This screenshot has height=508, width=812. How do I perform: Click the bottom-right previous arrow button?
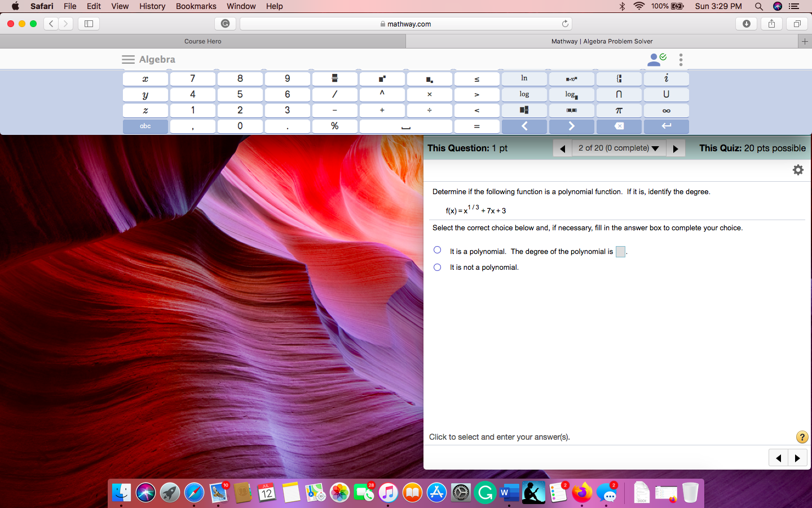click(779, 458)
